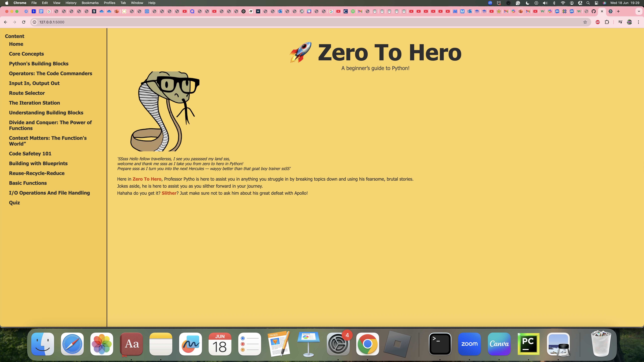
Task: Expand the tab search dropdown arrow
Action: [x=639, y=11]
